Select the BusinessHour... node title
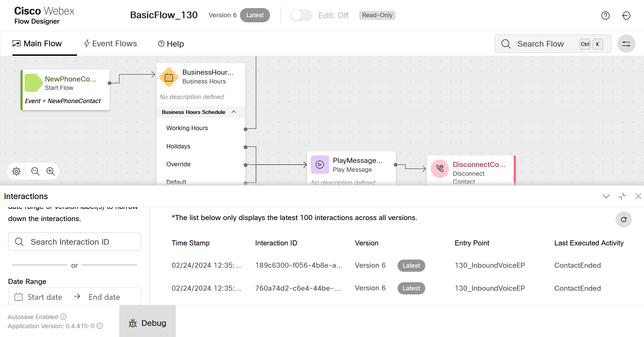644x337 pixels. click(x=208, y=72)
